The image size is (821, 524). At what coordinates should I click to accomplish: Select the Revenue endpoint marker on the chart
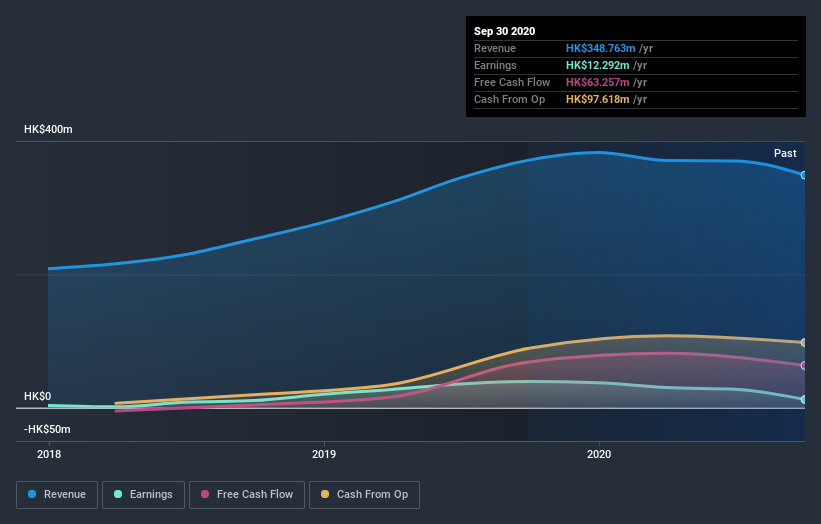pyautogui.click(x=803, y=175)
